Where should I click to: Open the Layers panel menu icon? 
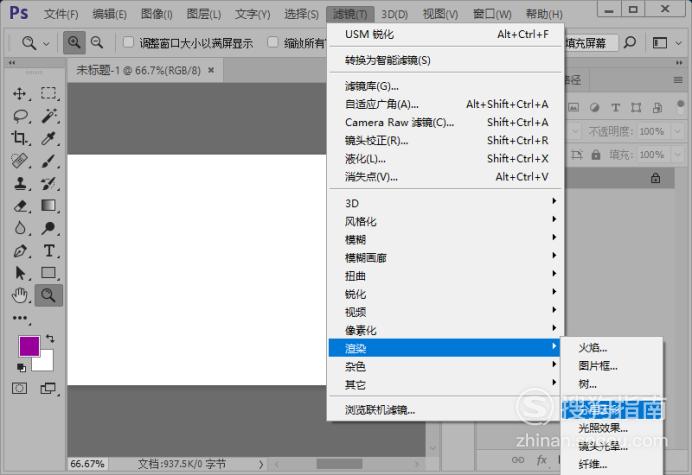tap(678, 80)
